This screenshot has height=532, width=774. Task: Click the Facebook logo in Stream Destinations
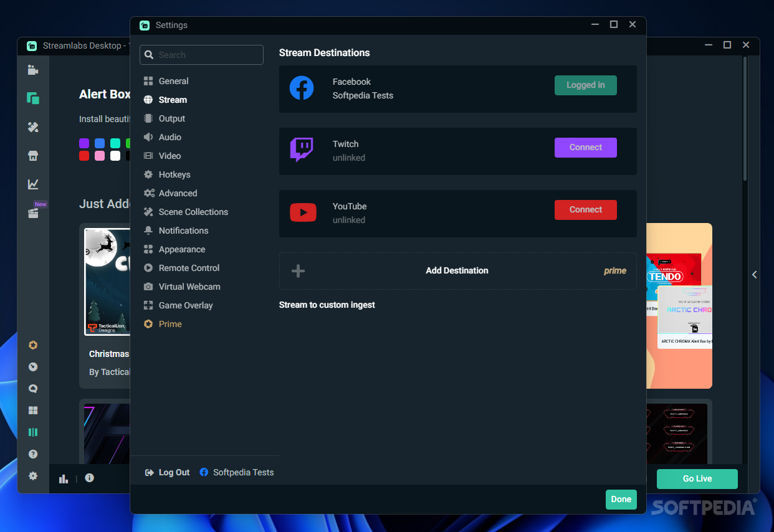point(302,88)
